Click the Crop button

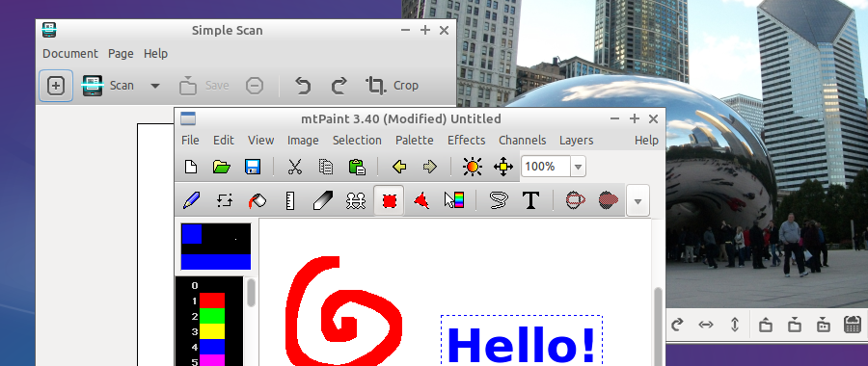pyautogui.click(x=392, y=86)
